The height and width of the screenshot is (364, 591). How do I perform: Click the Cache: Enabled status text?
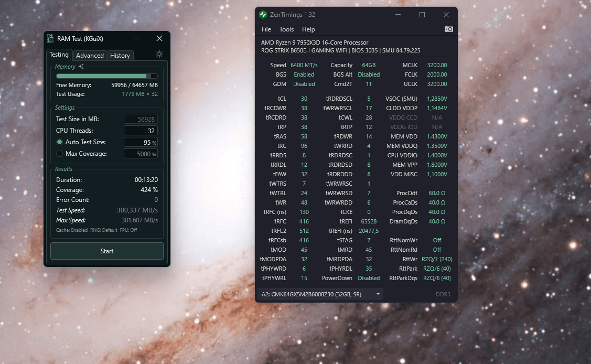(x=72, y=230)
